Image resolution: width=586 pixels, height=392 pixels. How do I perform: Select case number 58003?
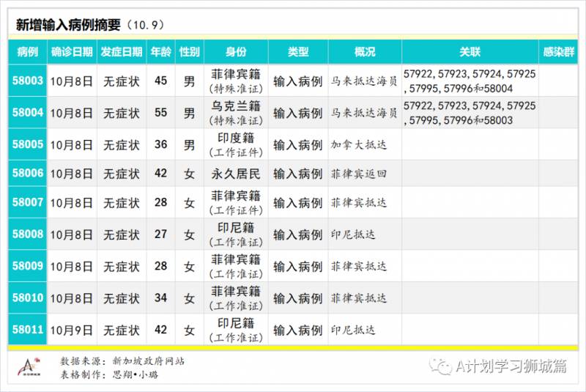(28, 81)
